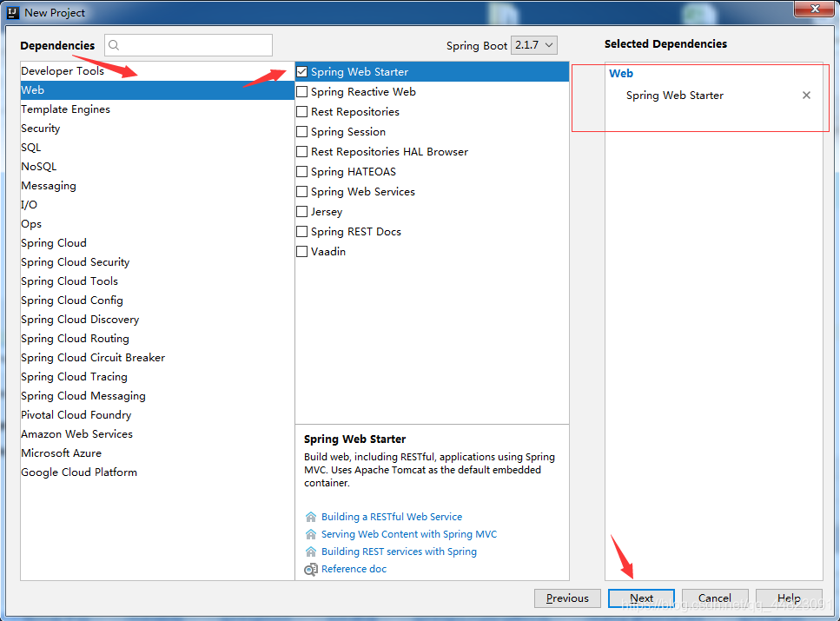Open Building a RESTful Web Service link
Viewport: 840px width, 621px height.
click(x=392, y=517)
